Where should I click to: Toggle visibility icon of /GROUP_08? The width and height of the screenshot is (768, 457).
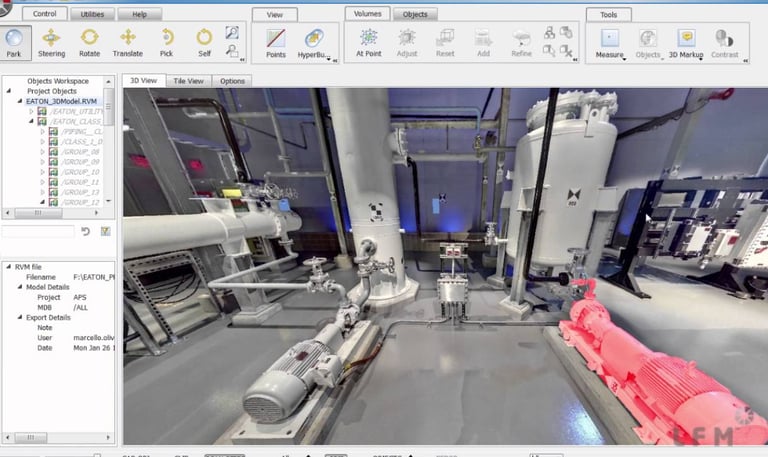point(53,152)
